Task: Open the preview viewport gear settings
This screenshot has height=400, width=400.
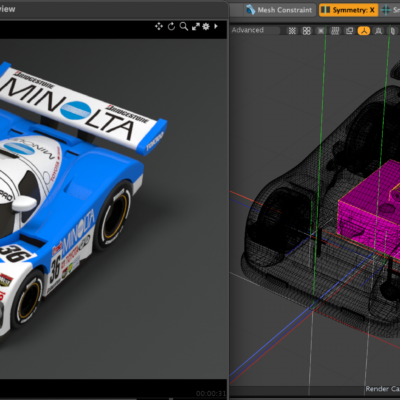Action: pyautogui.click(x=206, y=26)
